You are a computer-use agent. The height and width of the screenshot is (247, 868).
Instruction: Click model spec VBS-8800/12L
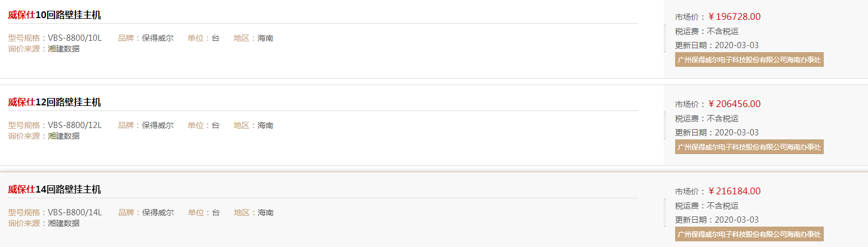74,126
